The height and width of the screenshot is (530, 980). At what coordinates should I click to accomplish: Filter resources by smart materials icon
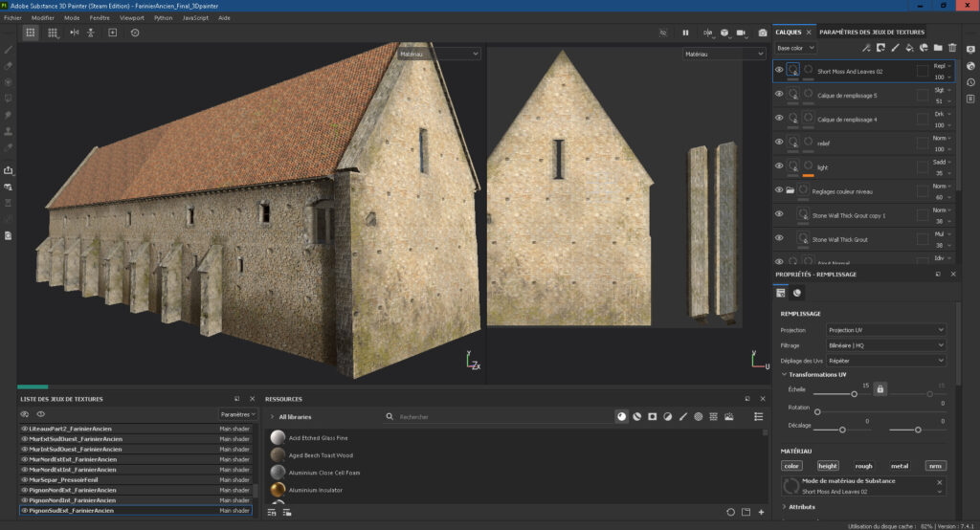pos(636,416)
